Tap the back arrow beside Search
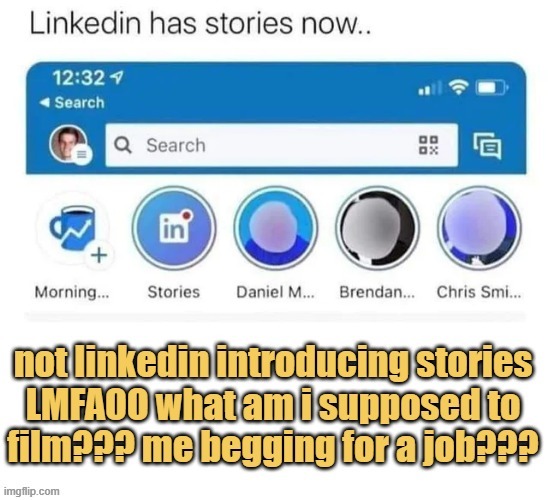This screenshot has width=548, height=500. [x=44, y=103]
